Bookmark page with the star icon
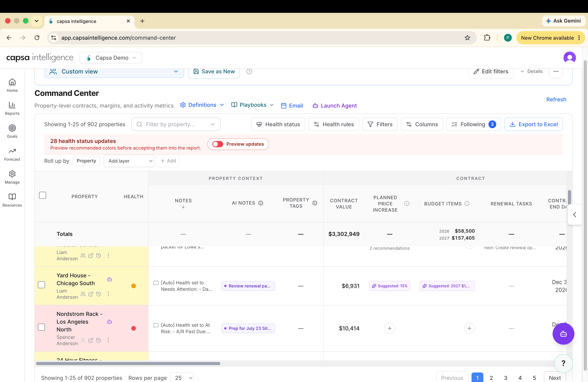This screenshot has height=382, width=588. point(467,38)
